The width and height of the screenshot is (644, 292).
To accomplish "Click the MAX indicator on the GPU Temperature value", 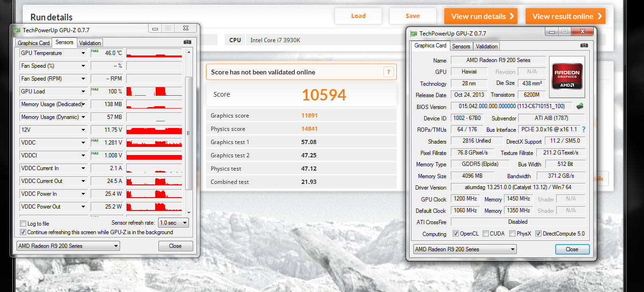I will pyautogui.click(x=95, y=51).
